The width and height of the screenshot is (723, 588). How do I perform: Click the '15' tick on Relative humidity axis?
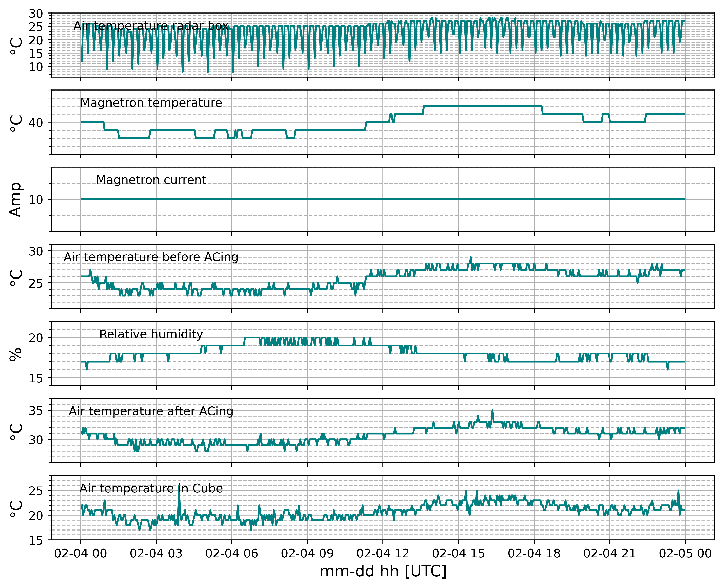point(36,378)
